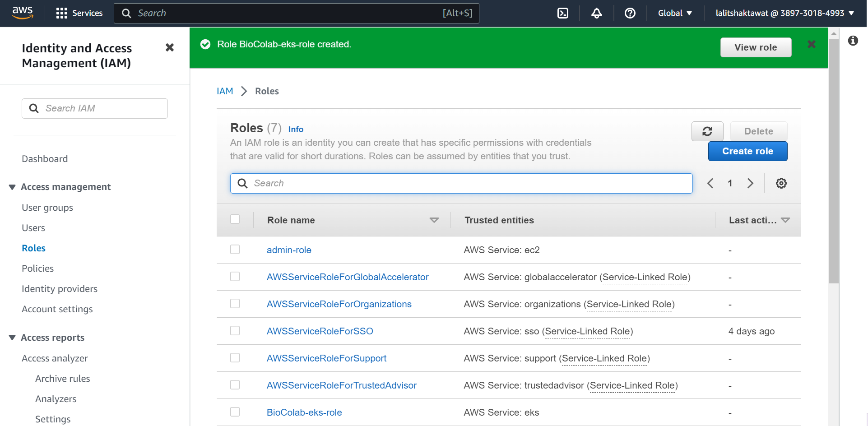The height and width of the screenshot is (426, 868).
Task: Click the Trusted entities column header
Action: [x=499, y=220]
